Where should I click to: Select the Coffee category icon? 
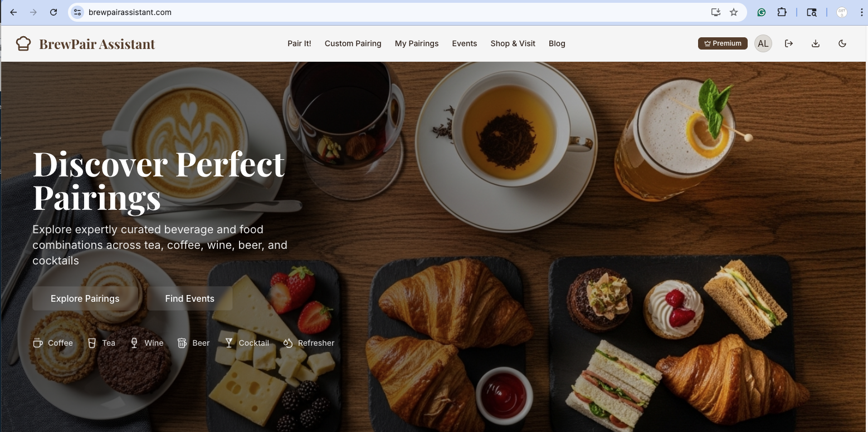(38, 343)
